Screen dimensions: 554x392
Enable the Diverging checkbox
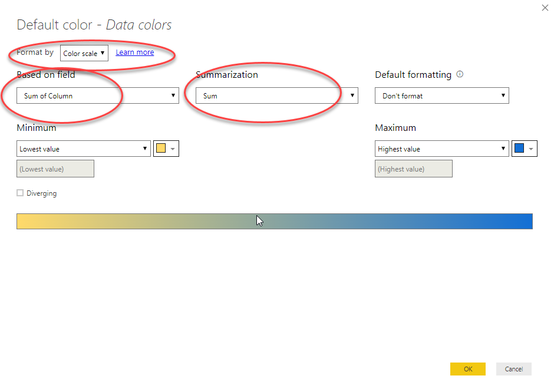[x=20, y=193]
